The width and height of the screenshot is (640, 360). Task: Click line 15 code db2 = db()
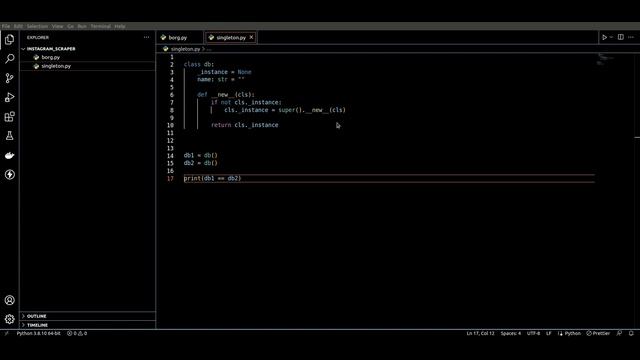click(x=200, y=163)
